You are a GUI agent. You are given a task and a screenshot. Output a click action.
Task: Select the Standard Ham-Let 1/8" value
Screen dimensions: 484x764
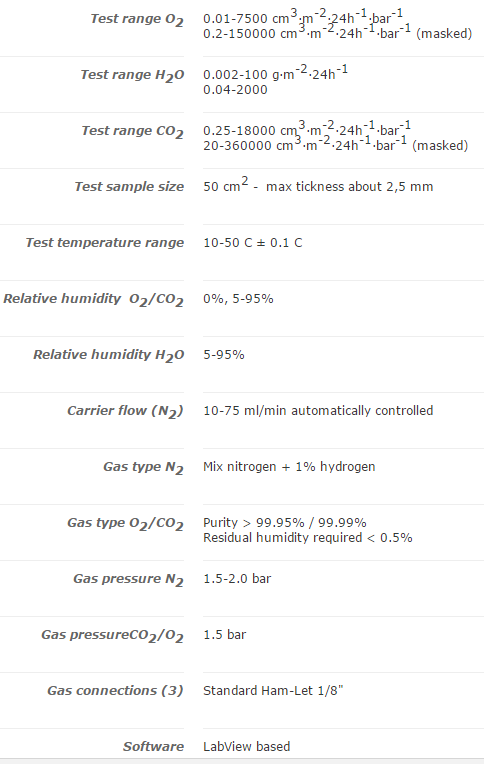pos(273,691)
